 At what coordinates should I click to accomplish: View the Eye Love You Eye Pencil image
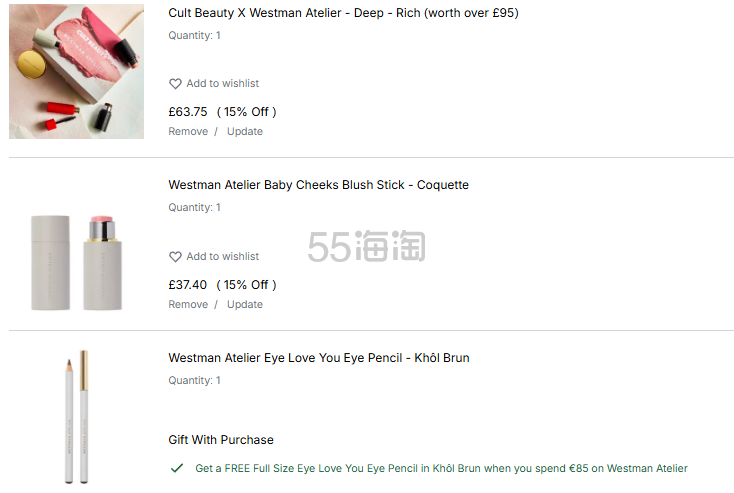(x=75, y=417)
